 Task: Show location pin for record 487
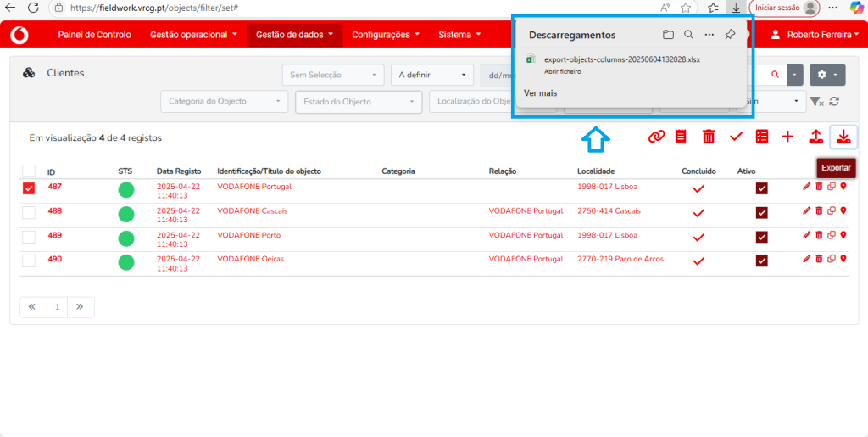(843, 187)
